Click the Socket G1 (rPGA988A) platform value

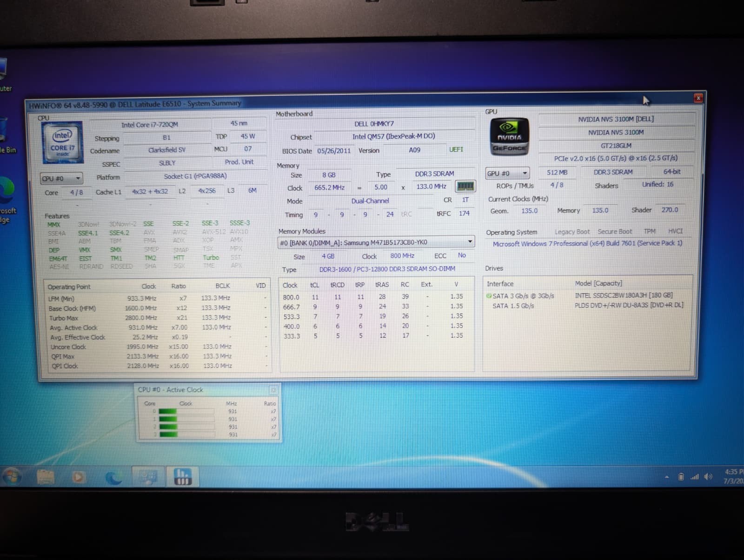click(x=195, y=176)
